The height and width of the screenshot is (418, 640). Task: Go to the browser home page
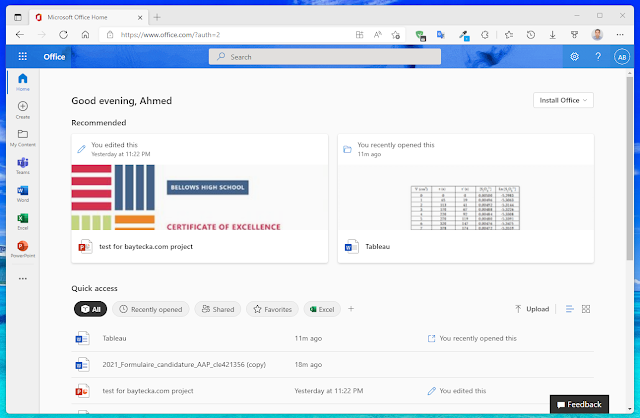click(x=85, y=35)
